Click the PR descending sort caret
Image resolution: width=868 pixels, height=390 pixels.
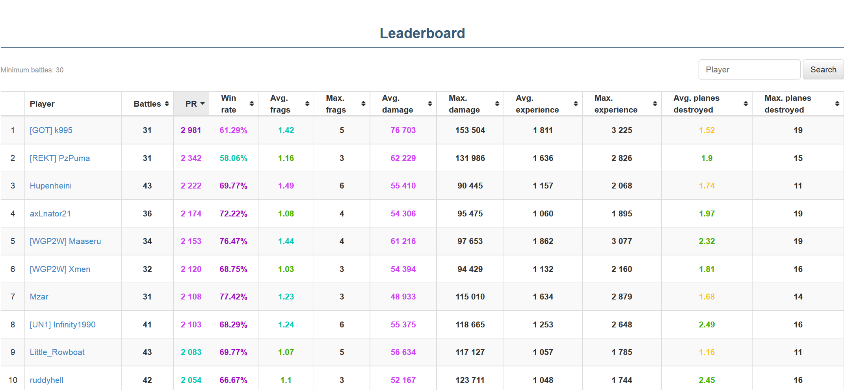point(203,104)
